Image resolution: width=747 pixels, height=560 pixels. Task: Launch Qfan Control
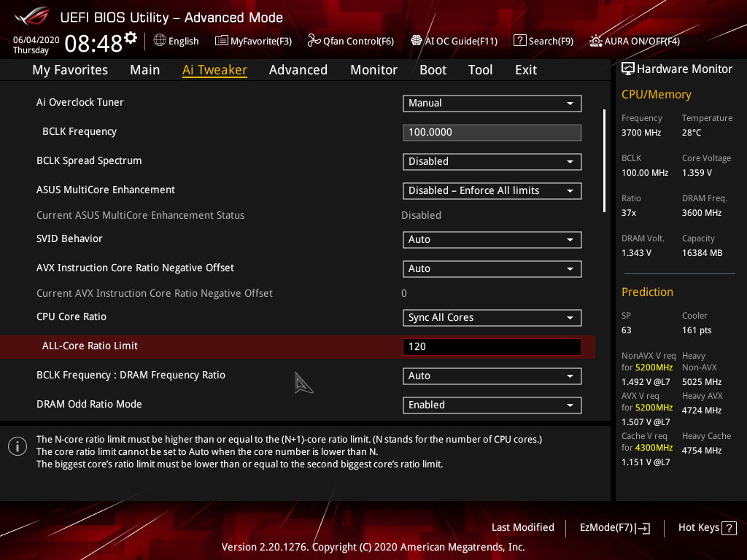click(x=350, y=41)
